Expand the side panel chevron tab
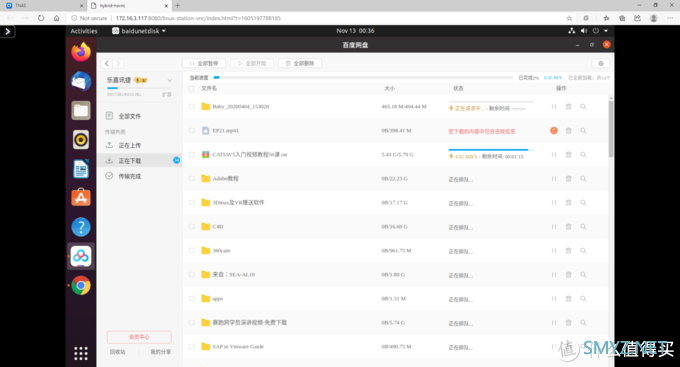 pyautogui.click(x=7, y=31)
